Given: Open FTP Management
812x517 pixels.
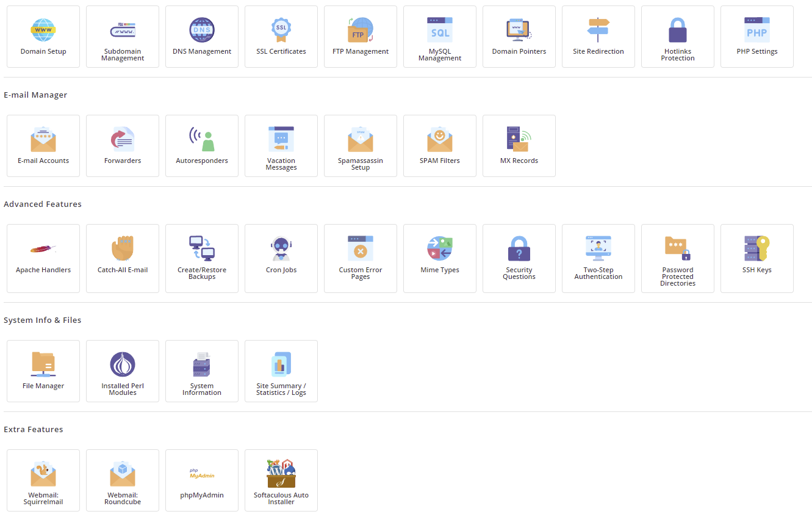Looking at the screenshot, I should pyautogui.click(x=360, y=37).
